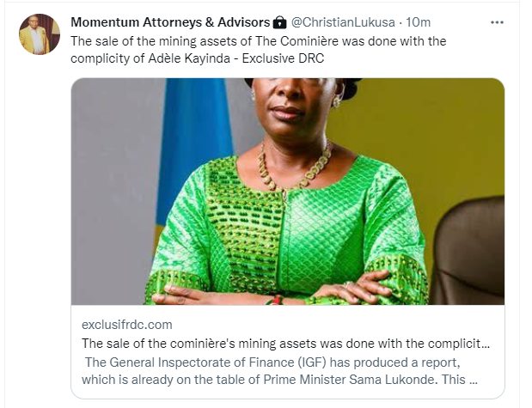Click the Momentum Attorneys profile avatar
Image resolution: width=532 pixels, height=408 pixels.
tap(39, 34)
